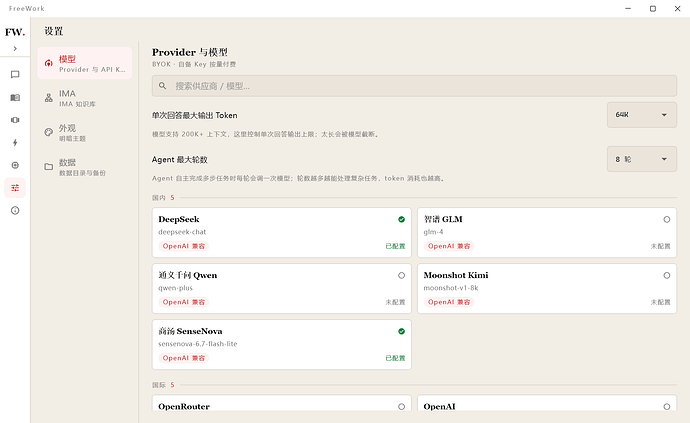Click 已配置 status on DeepSeek card
Image resolution: width=690 pixels, height=423 pixels.
[395, 246]
